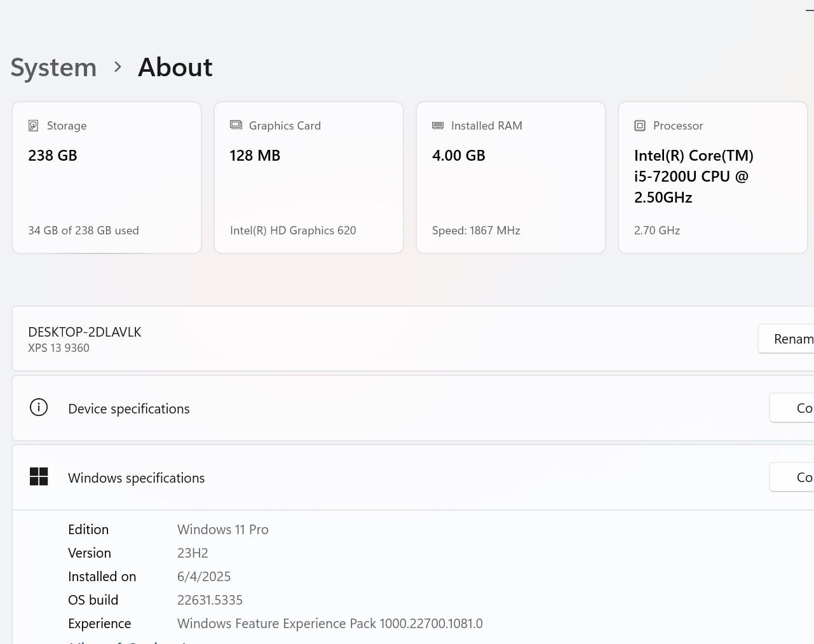Viewport: 814px width, 644px height.
Task: Open the Storage card
Action: click(x=107, y=178)
